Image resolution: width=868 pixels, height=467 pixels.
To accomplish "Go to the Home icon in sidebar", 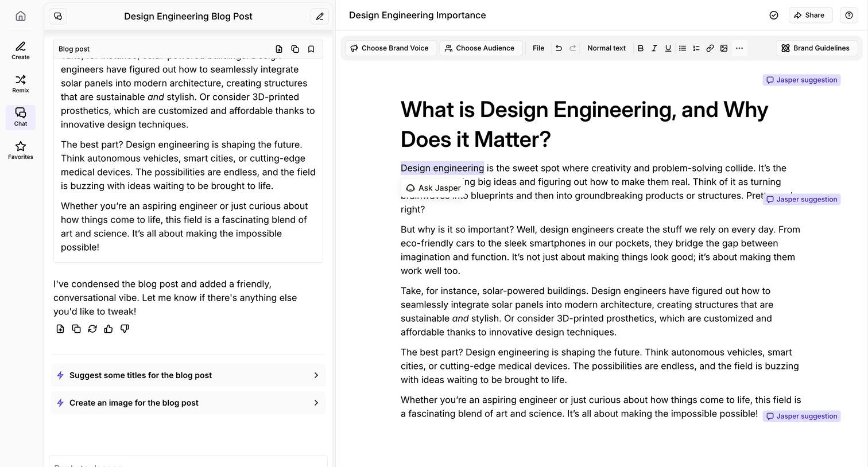I will [21, 16].
